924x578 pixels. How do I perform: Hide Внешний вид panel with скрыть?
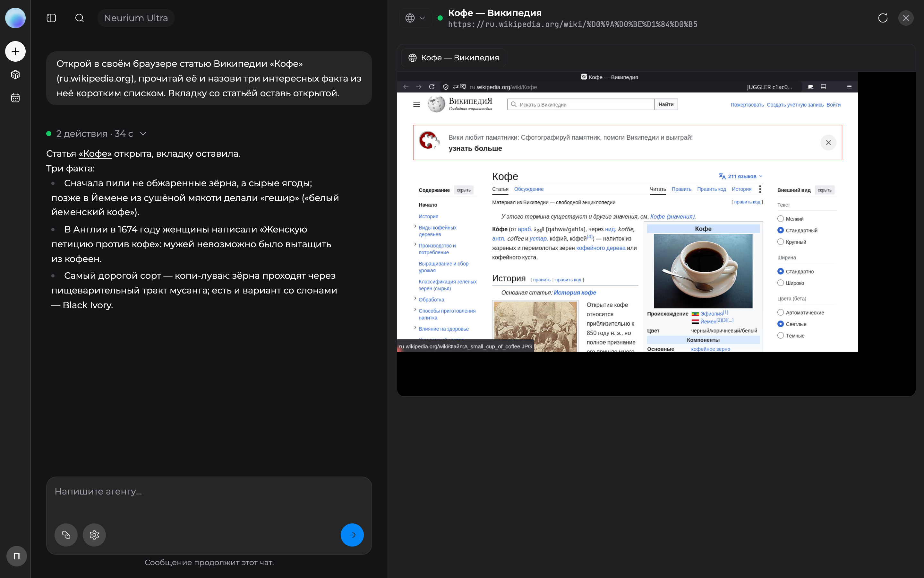[824, 190]
